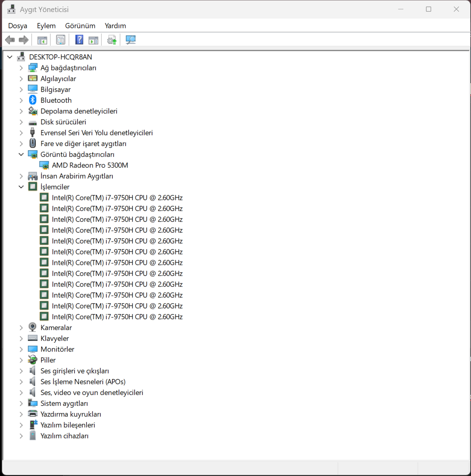Click the Sistem aygıtları icon
471x476 pixels.
[x=33, y=403]
